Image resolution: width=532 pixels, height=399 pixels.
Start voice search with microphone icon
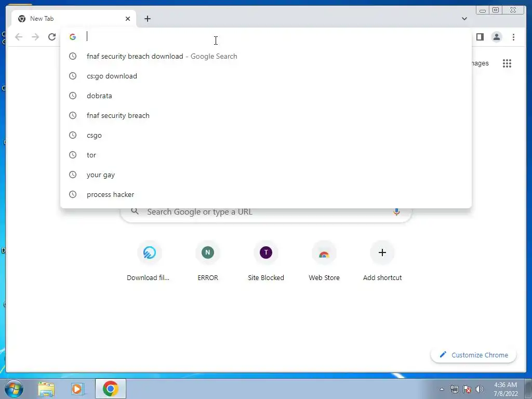pyautogui.click(x=396, y=212)
